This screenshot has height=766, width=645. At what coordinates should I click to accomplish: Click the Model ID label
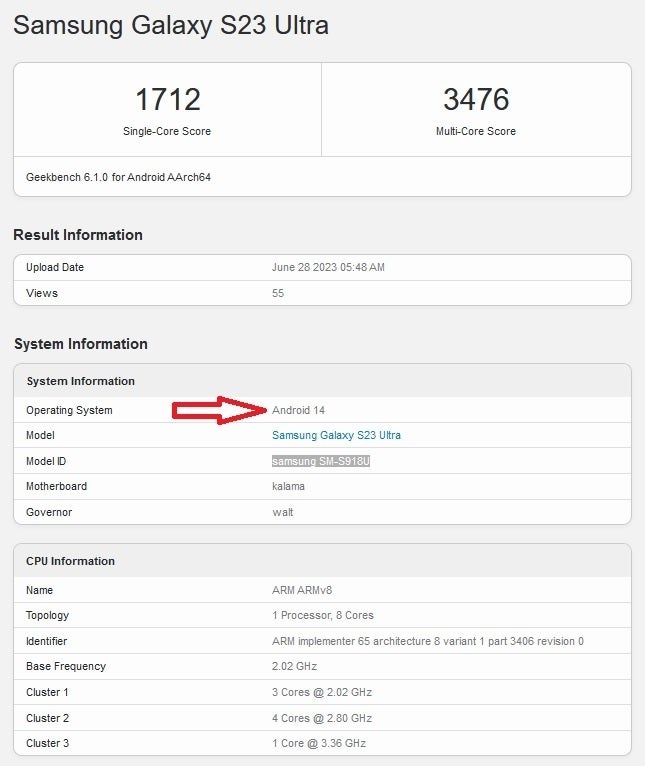coord(46,461)
